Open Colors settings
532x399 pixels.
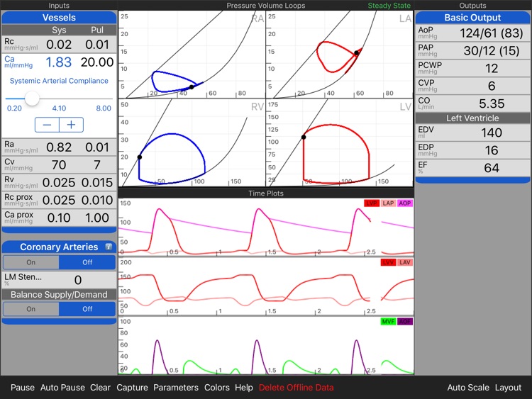[x=217, y=388]
